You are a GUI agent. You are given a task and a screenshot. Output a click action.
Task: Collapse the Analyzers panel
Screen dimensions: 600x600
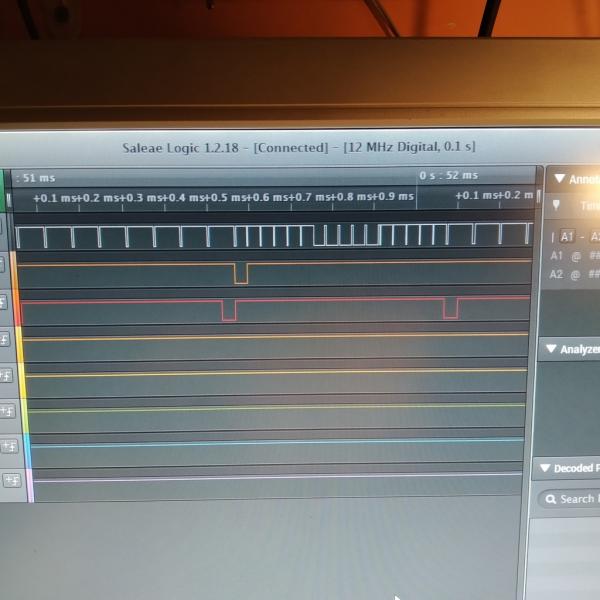(x=550, y=349)
